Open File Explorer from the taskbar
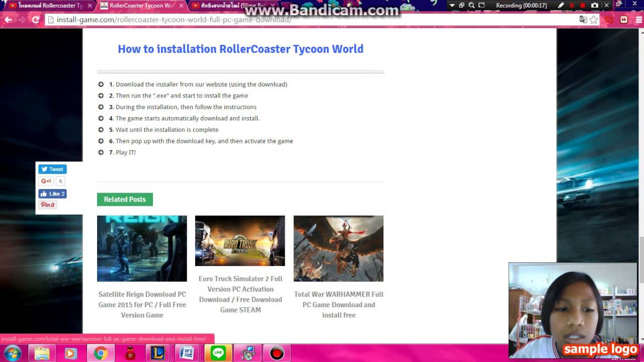 [42, 353]
